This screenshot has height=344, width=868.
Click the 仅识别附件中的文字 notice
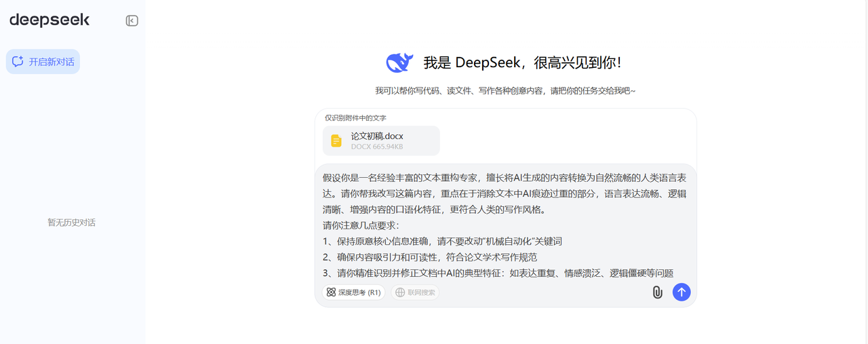(355, 118)
